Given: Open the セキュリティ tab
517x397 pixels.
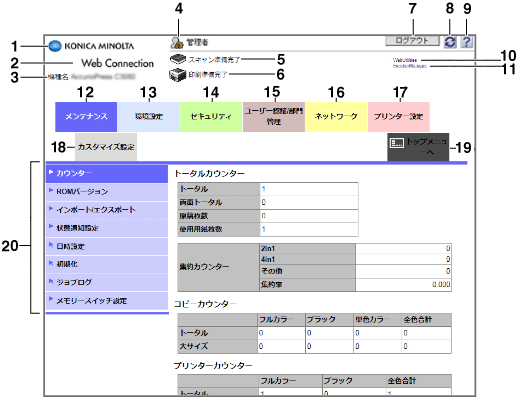Looking at the screenshot, I should coord(211,117).
